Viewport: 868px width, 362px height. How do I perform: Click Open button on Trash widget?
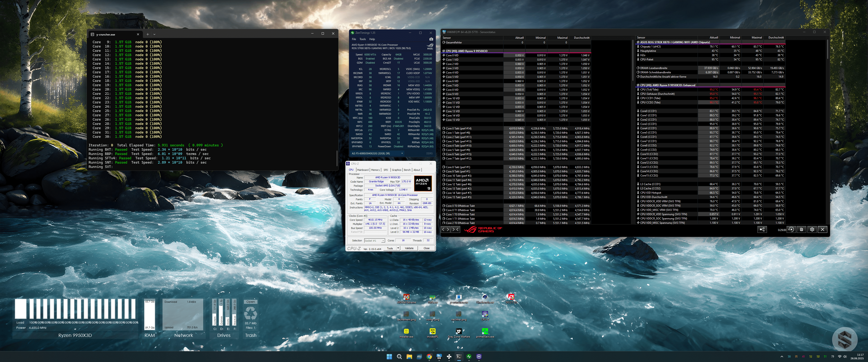point(250,302)
